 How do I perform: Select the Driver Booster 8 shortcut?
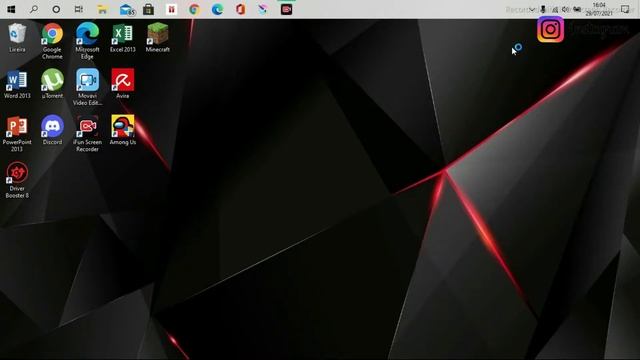17,180
